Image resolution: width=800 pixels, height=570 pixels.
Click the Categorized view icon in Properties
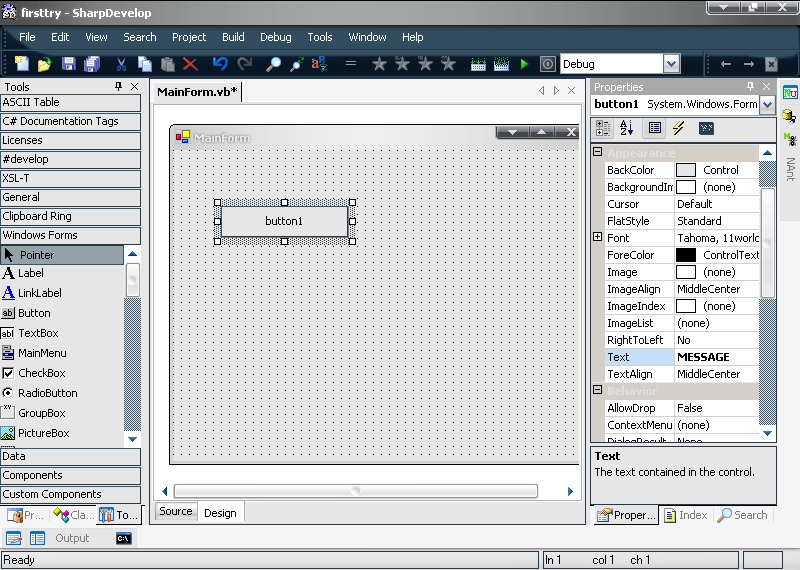click(603, 128)
